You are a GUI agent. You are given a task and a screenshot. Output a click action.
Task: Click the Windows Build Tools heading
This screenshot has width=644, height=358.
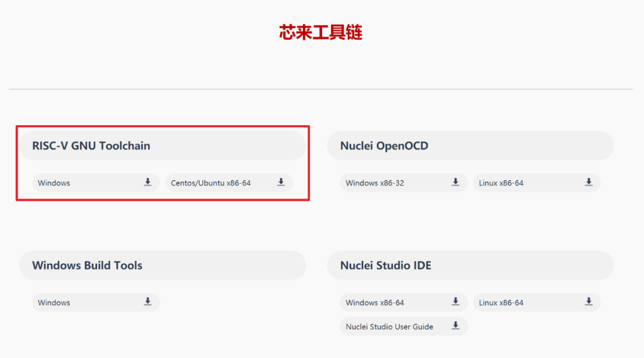click(x=87, y=265)
